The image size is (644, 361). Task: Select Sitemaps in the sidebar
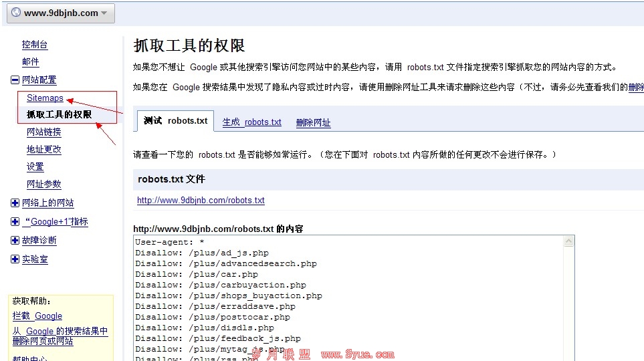45,98
